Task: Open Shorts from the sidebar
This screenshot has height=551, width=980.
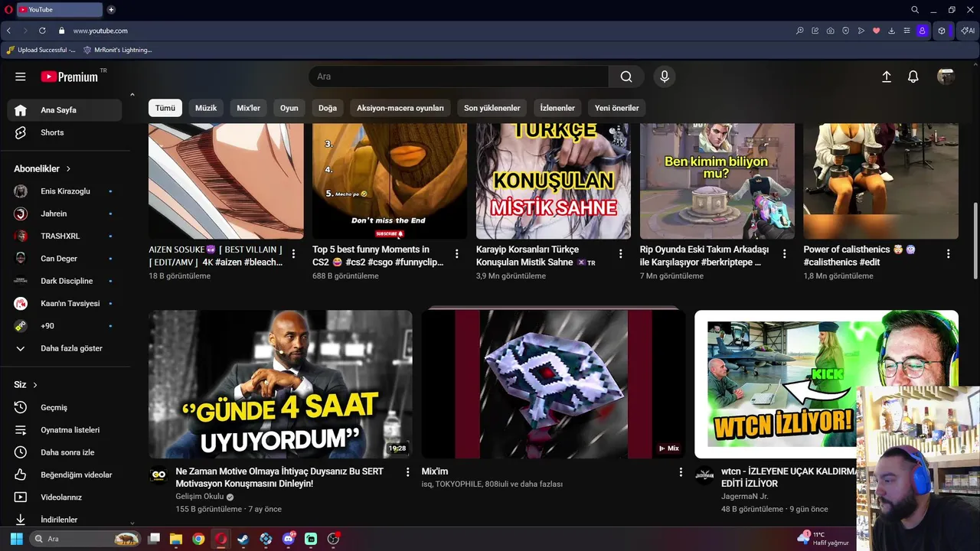Action: pos(64,132)
